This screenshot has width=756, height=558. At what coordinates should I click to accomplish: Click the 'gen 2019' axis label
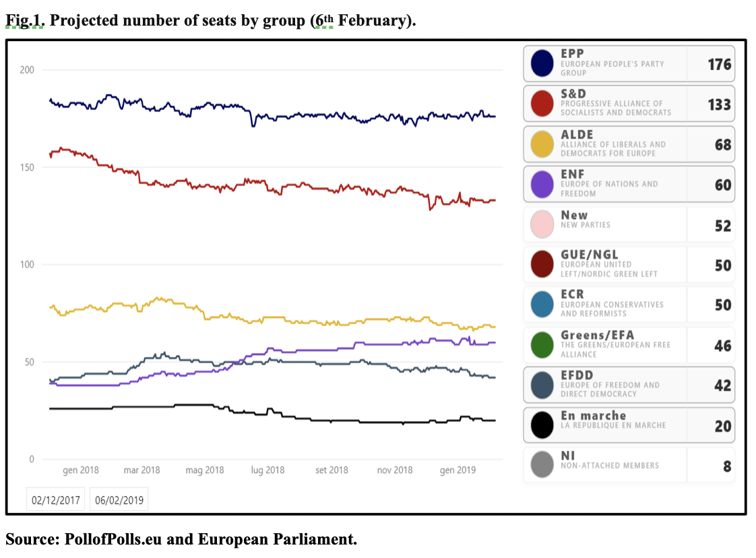click(x=457, y=470)
